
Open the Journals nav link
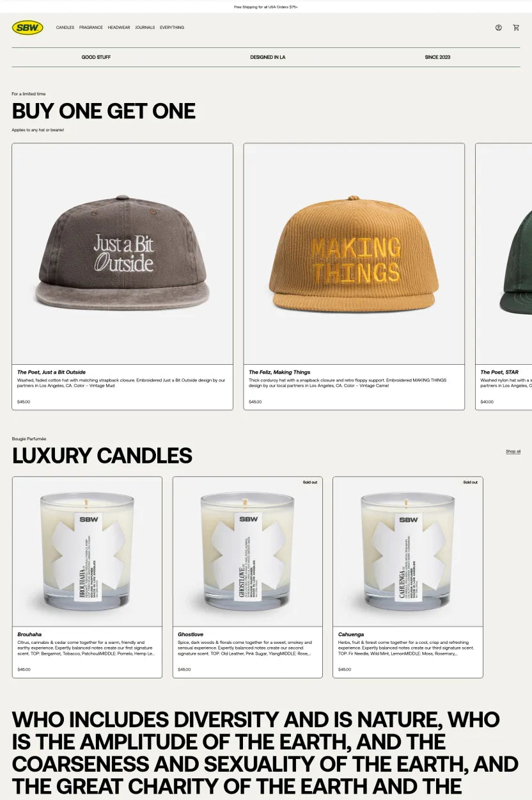point(145,28)
